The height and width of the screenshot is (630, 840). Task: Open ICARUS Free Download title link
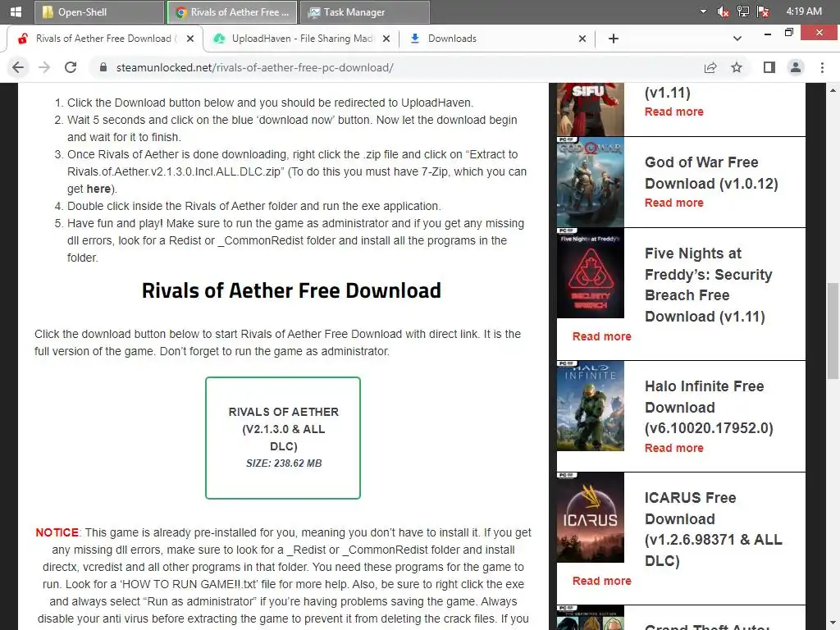point(713,529)
